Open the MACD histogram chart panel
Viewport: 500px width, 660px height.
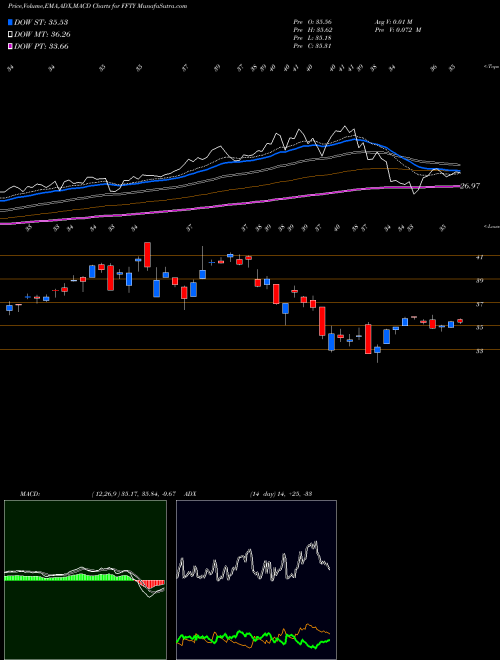(x=85, y=580)
